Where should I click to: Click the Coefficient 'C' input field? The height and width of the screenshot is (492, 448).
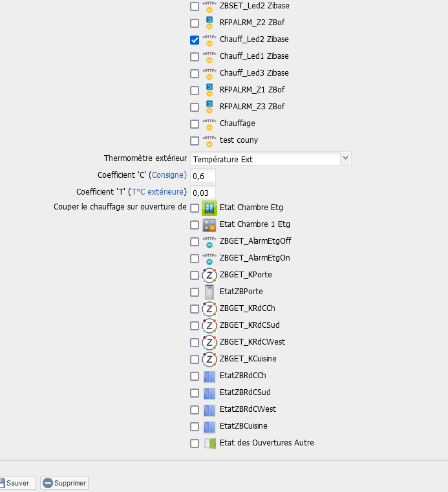click(x=202, y=176)
